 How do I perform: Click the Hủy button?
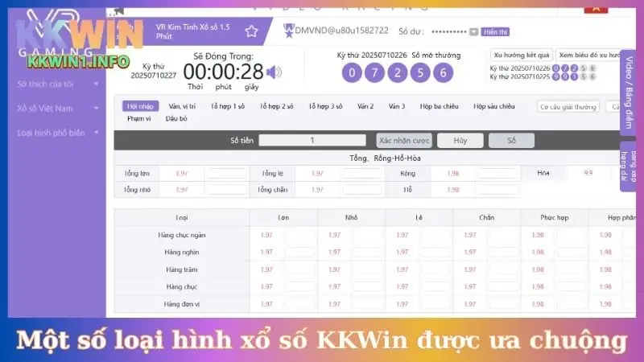tap(460, 140)
